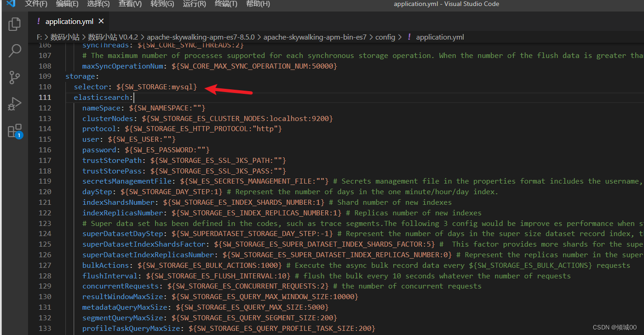This screenshot has width=644, height=335.
Task: Click the bulkActions key
Action: [x=106, y=266]
